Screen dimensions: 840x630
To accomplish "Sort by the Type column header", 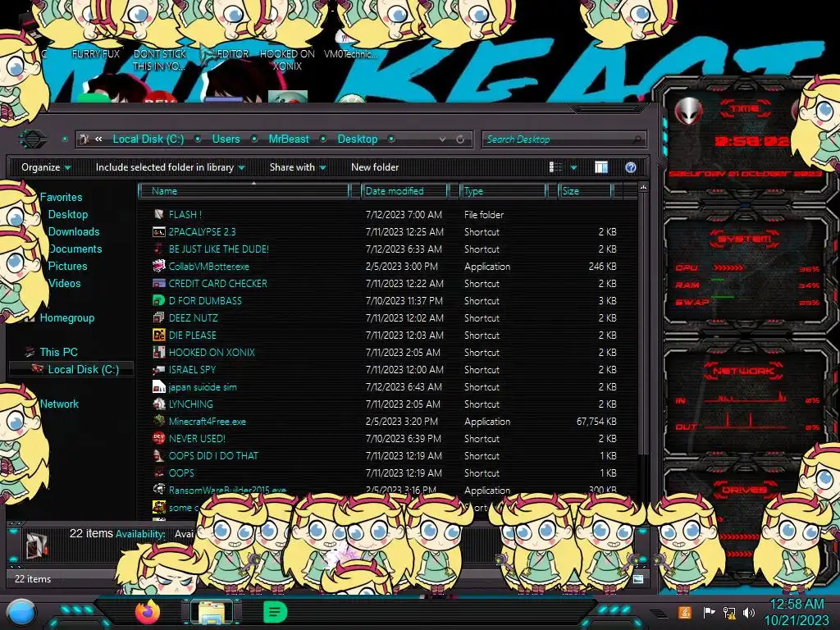I will [x=503, y=190].
